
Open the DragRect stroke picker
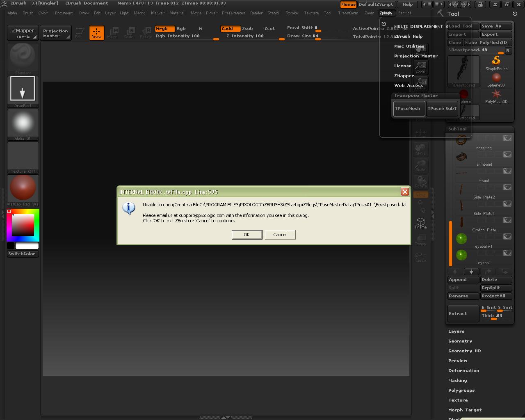coord(23,89)
